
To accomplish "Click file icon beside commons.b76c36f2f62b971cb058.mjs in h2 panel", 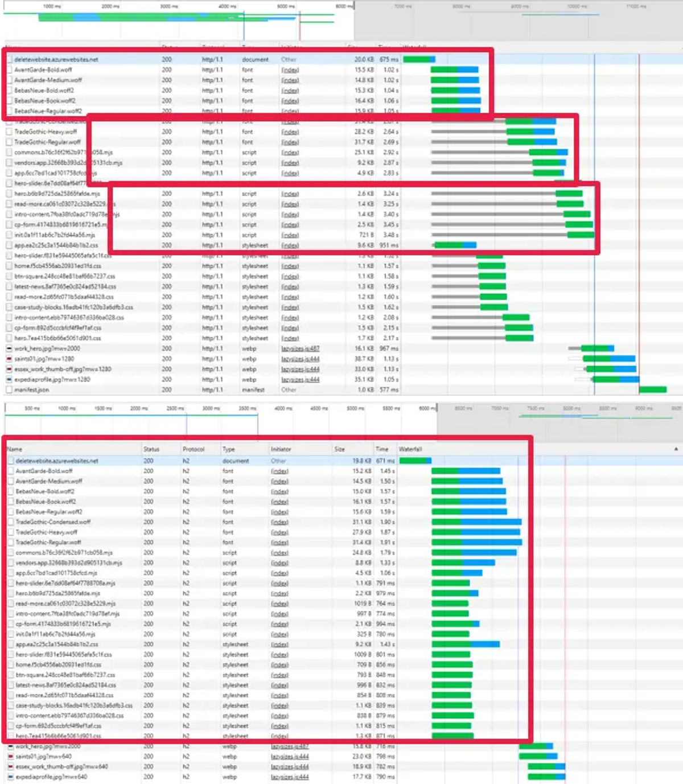I will [11, 552].
